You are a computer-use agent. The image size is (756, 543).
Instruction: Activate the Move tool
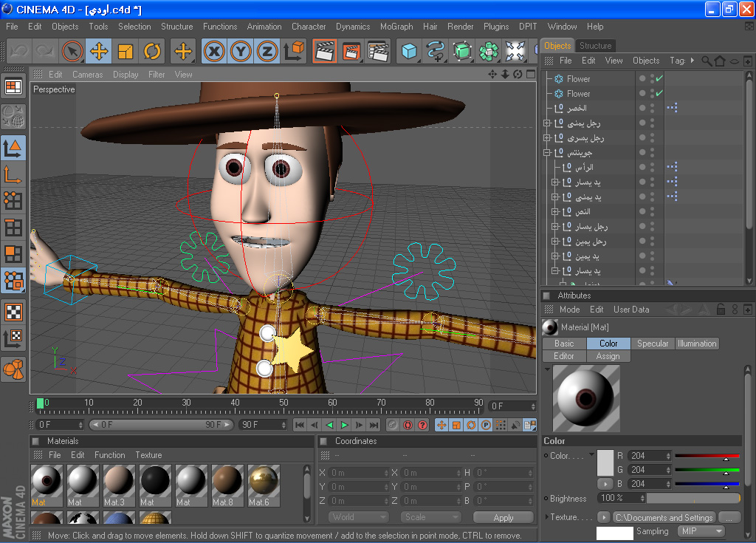click(99, 51)
